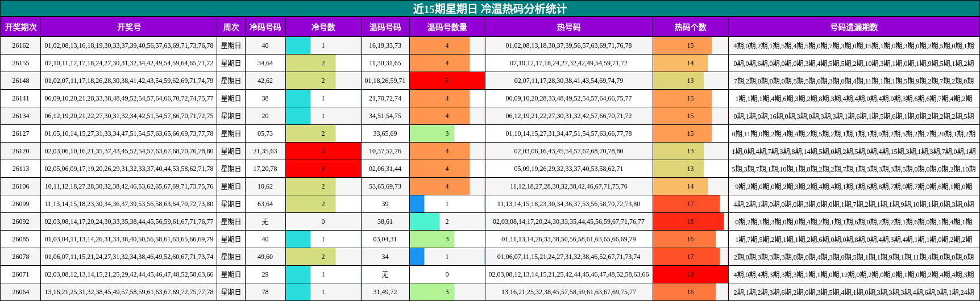Click cold code cell "10,62"
The height and width of the screenshot is (301, 980).
[265, 186]
